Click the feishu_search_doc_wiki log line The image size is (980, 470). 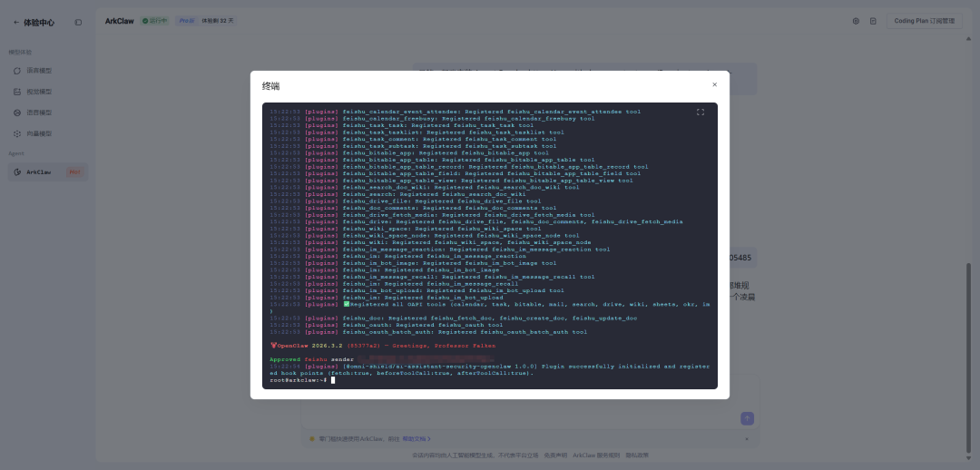point(425,188)
